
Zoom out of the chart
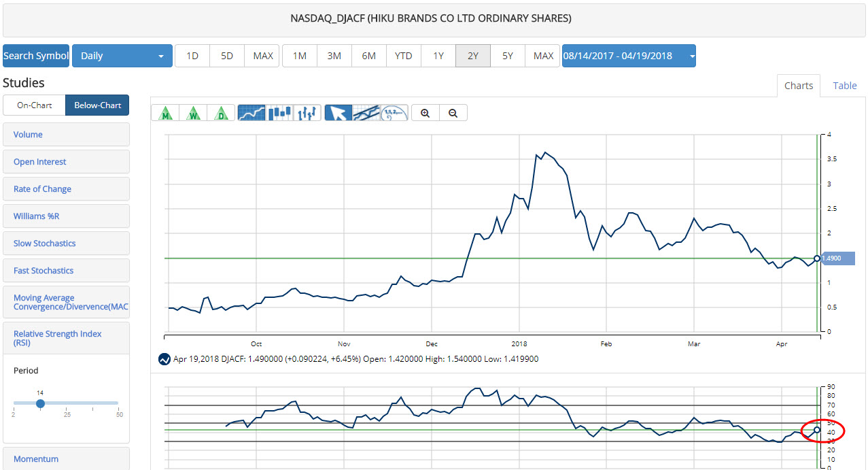pyautogui.click(x=453, y=114)
